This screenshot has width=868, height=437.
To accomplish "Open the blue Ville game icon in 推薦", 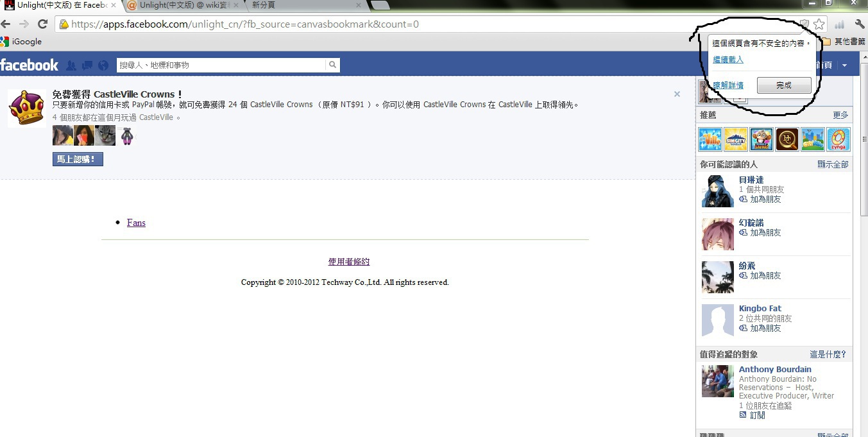I will coord(710,139).
